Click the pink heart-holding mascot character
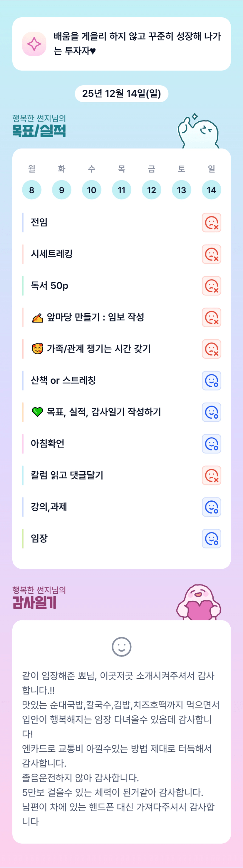Image resolution: width=243 pixels, height=868 pixels. tap(199, 603)
